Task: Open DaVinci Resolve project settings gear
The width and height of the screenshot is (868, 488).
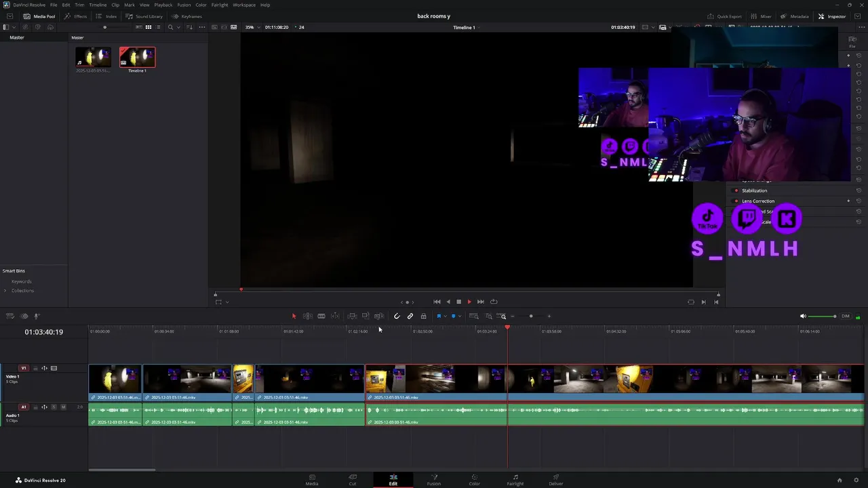Action: tap(856, 480)
